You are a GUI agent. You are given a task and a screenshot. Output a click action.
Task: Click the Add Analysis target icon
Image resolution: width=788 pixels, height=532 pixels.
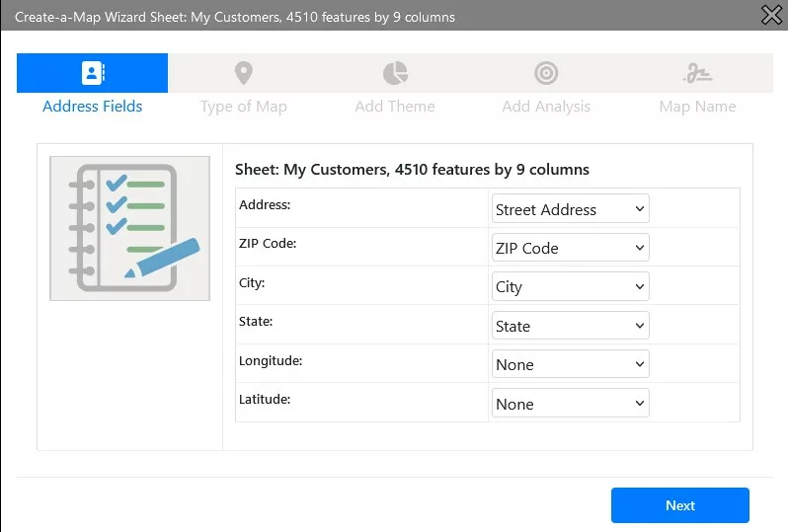[x=546, y=73]
